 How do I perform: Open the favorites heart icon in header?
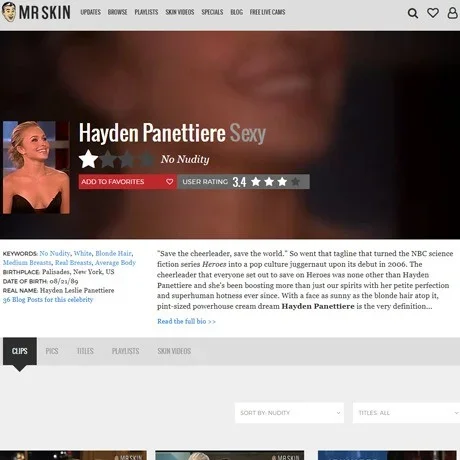coord(433,13)
